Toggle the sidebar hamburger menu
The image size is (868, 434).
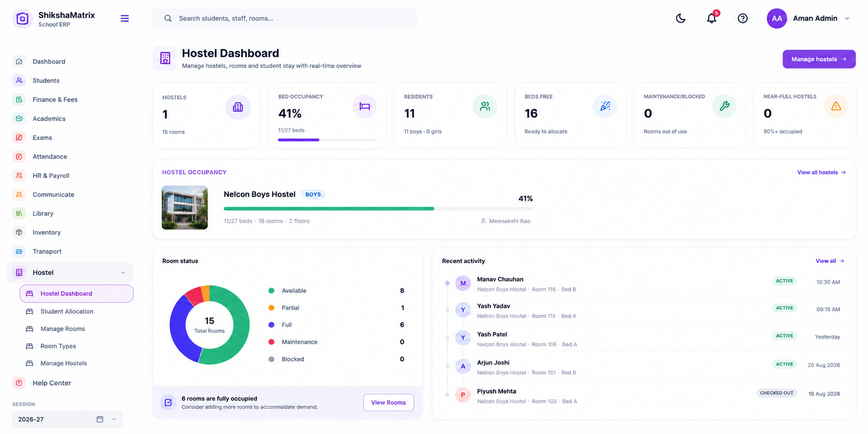(x=125, y=19)
